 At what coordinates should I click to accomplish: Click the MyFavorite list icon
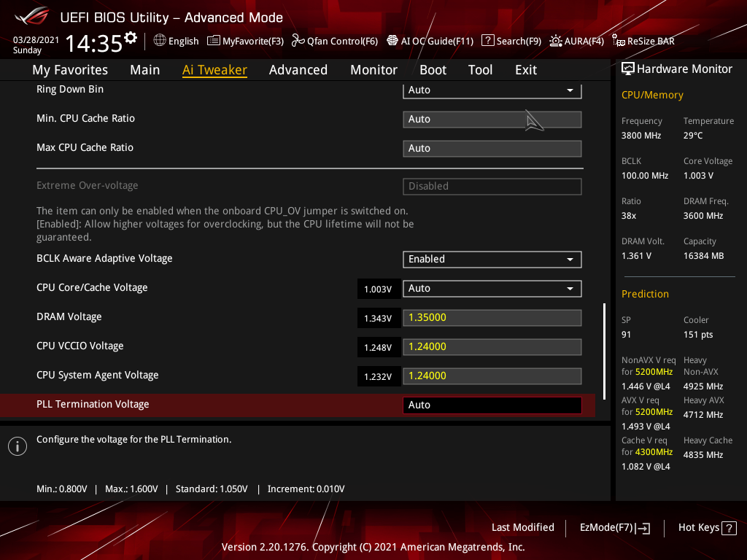(214, 41)
